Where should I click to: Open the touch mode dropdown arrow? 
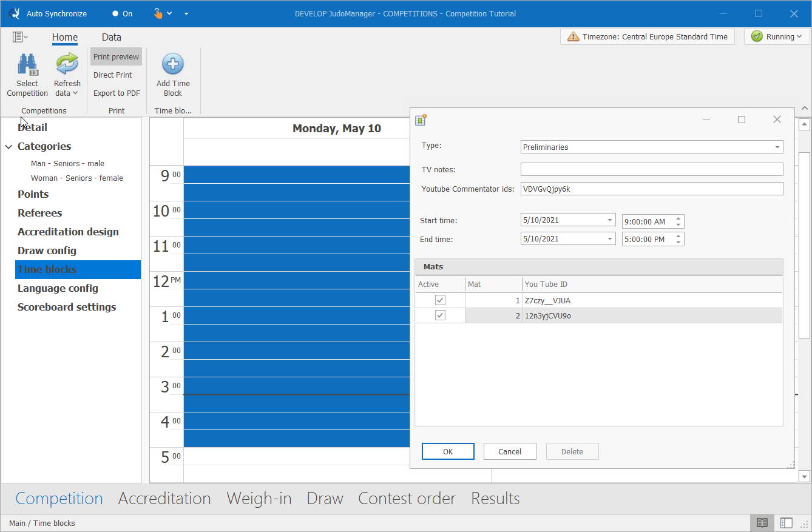pos(169,13)
